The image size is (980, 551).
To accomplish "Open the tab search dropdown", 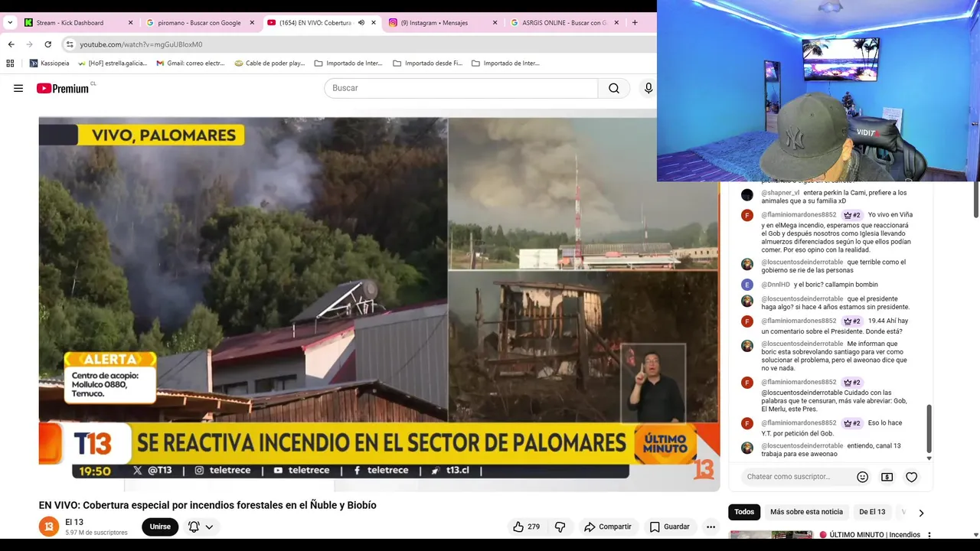I will point(10,23).
